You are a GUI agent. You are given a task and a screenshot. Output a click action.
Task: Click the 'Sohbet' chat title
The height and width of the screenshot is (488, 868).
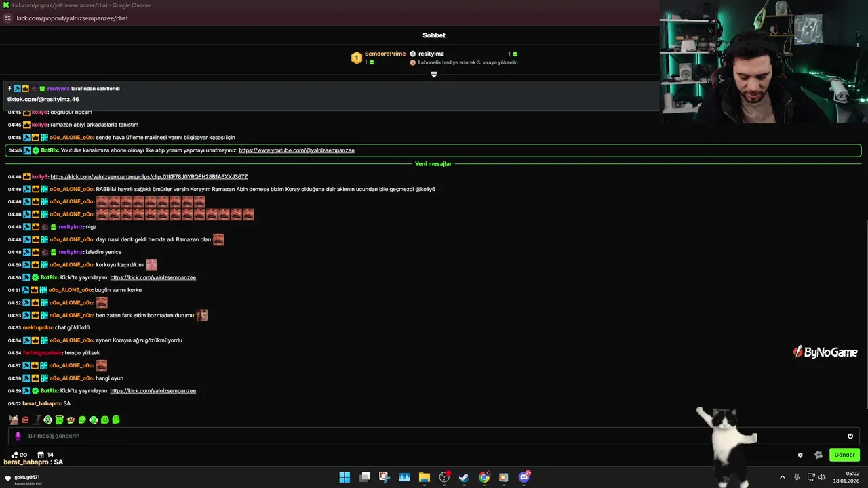[434, 35]
